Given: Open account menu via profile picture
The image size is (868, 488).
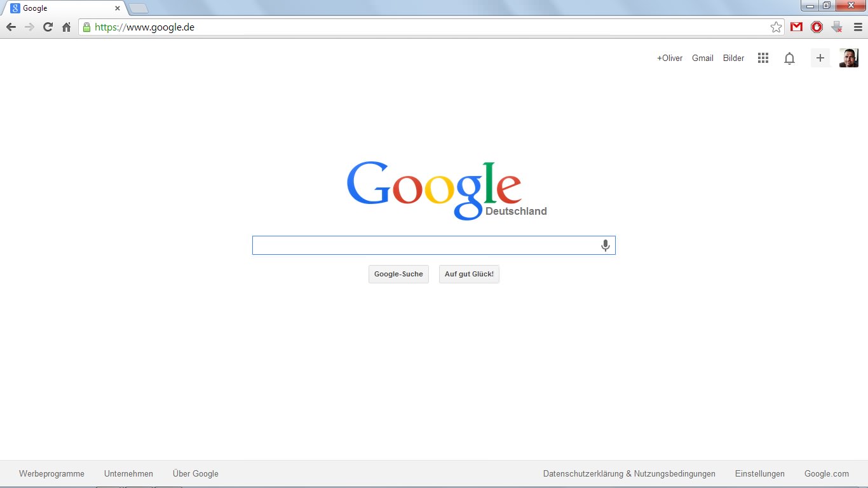Looking at the screenshot, I should coord(849,58).
